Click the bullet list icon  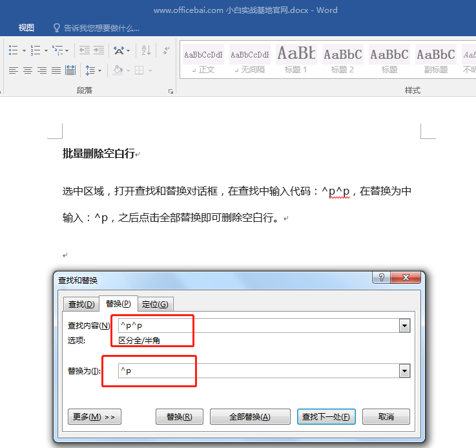[14, 50]
